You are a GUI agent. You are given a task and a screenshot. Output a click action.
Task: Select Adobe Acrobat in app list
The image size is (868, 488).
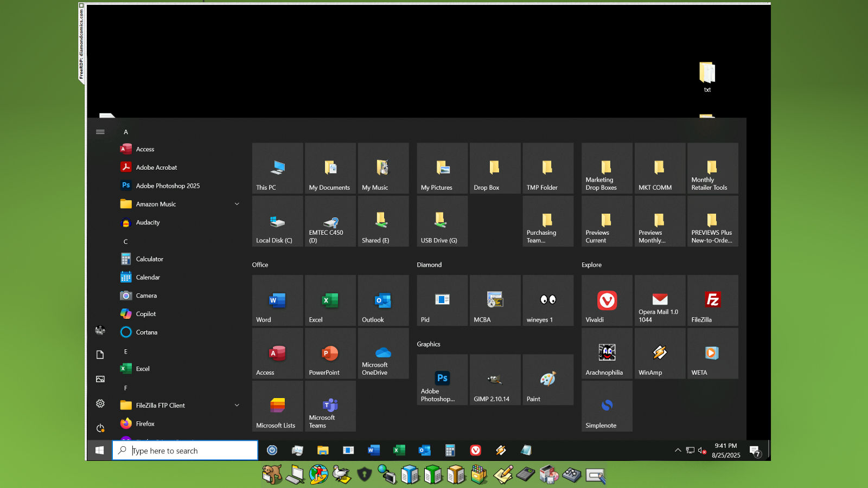(156, 168)
